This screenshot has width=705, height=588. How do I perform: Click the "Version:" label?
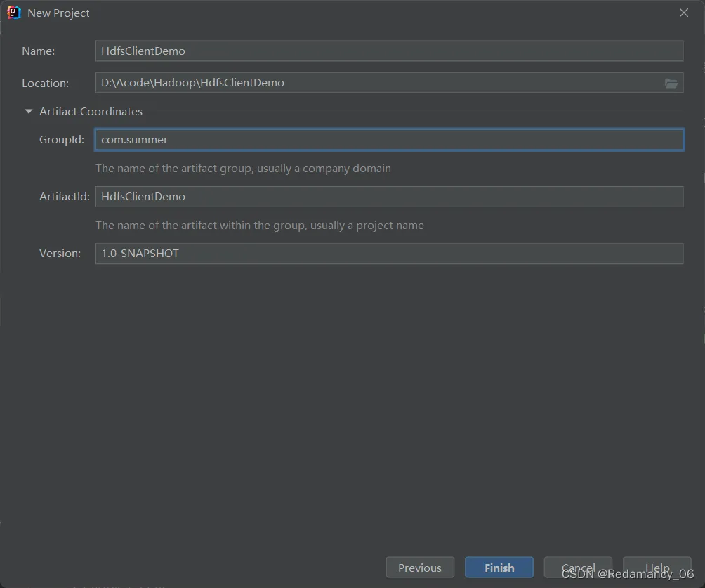[x=60, y=254]
